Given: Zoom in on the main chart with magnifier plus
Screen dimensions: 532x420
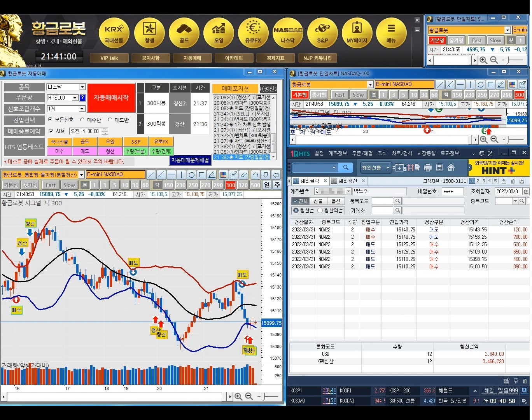Looking at the screenshot, I should click(x=238, y=396).
